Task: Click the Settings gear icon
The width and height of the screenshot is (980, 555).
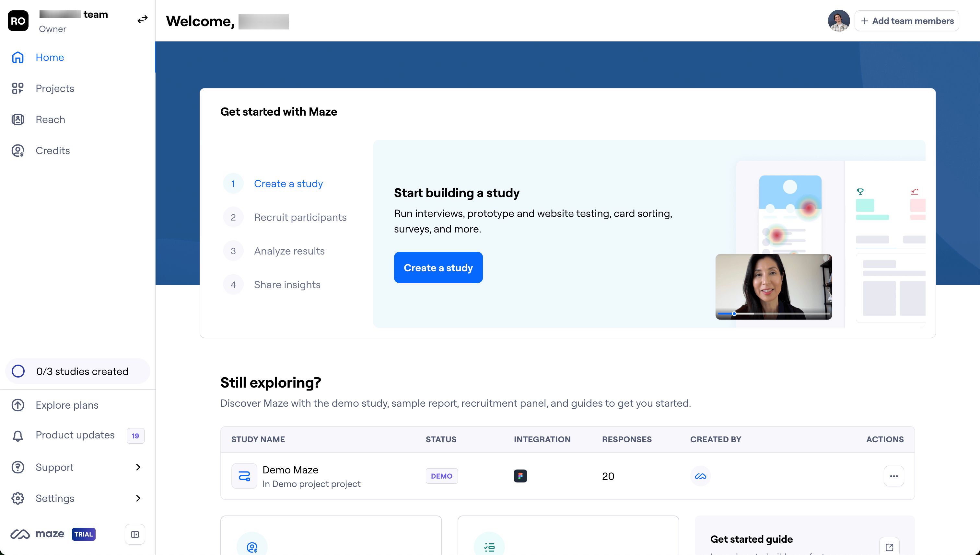Action: tap(18, 498)
